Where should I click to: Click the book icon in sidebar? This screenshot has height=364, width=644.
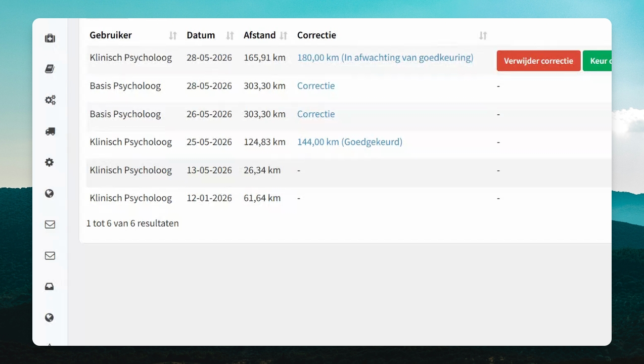(x=50, y=69)
